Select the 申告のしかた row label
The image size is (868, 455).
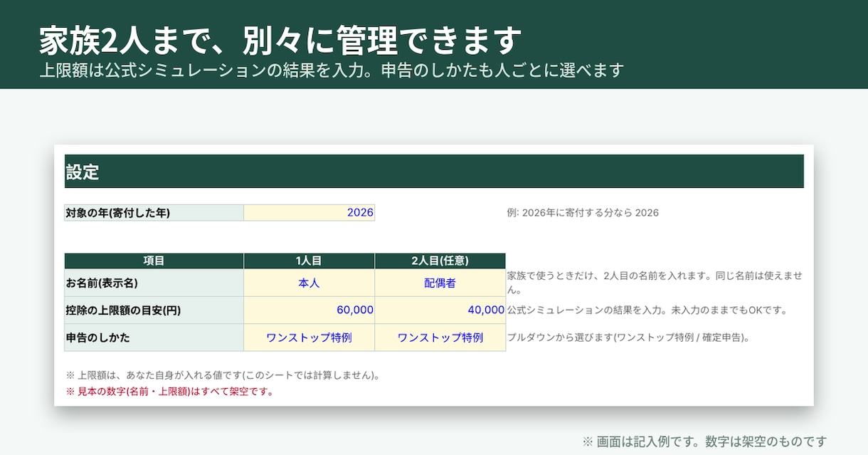[154, 338]
